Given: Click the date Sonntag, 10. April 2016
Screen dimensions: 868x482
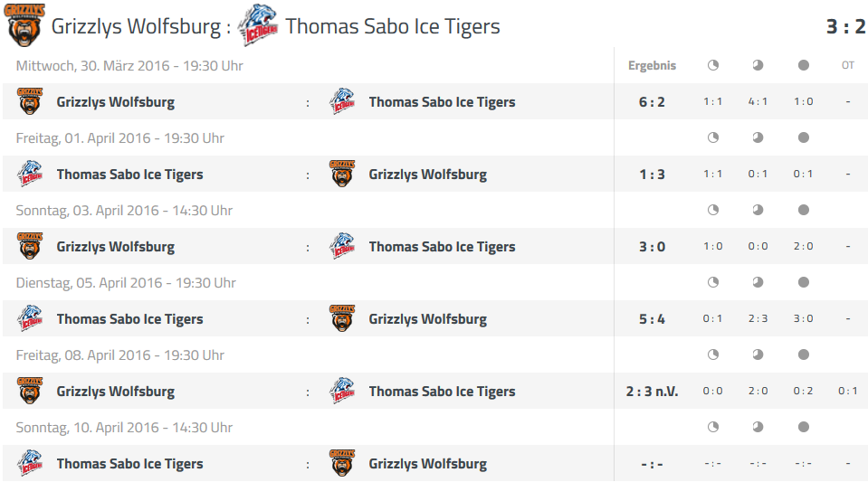Looking at the screenshot, I should click(x=124, y=428).
